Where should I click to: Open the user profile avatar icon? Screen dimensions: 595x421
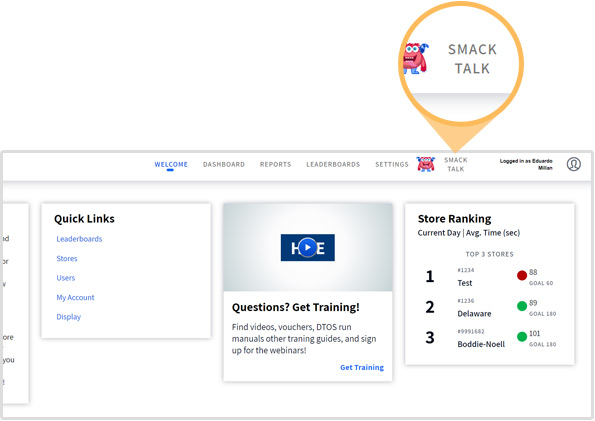click(x=574, y=164)
